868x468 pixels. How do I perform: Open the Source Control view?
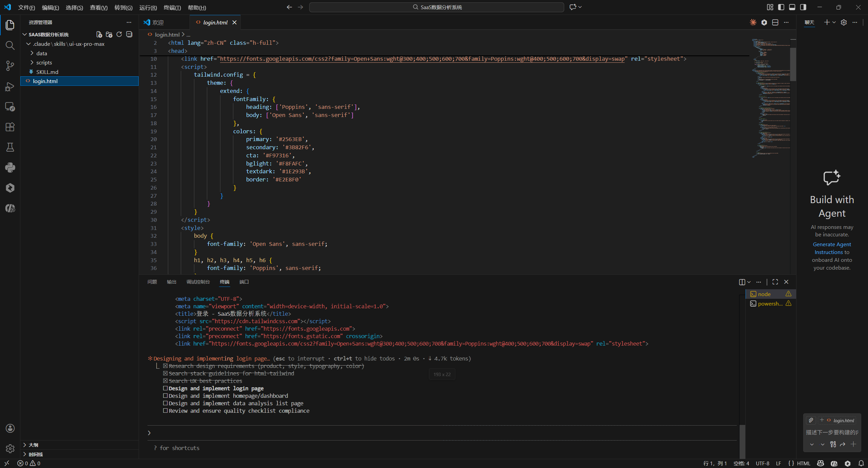tap(10, 66)
